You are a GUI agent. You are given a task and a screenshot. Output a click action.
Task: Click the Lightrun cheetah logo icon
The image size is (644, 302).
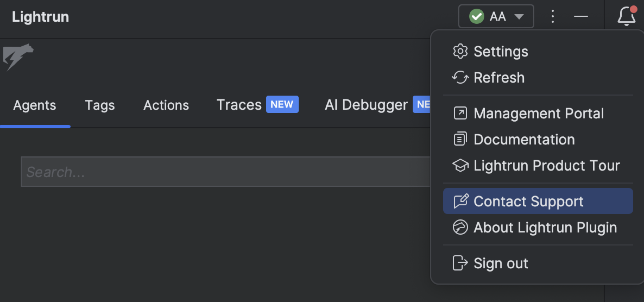[18, 56]
